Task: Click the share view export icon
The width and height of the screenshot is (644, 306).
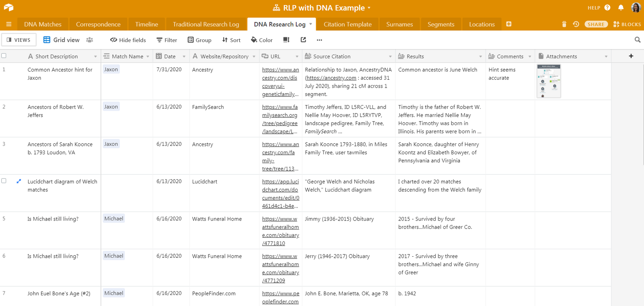Action: (x=303, y=40)
